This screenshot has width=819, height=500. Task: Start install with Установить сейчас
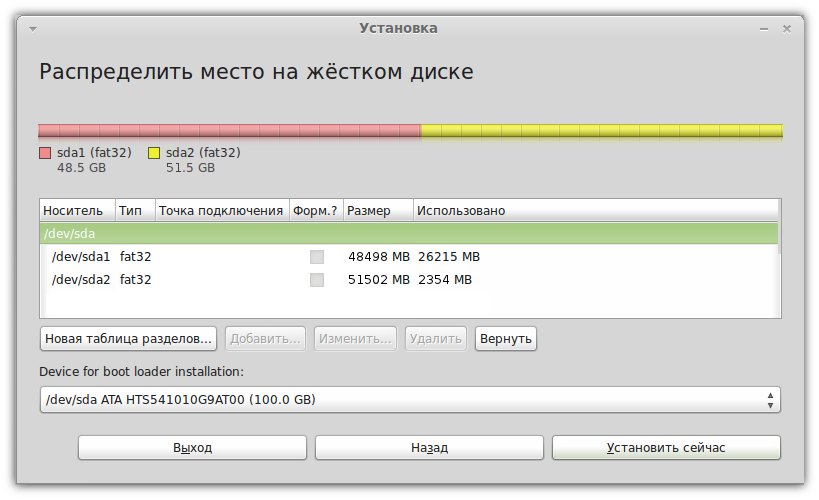(666, 448)
